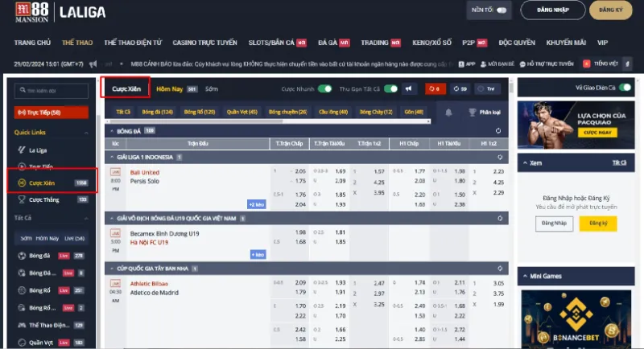Refresh the Cúp Quốc Gia Tây Ban Nha league
This screenshot has width=644, height=349.
(x=500, y=269)
